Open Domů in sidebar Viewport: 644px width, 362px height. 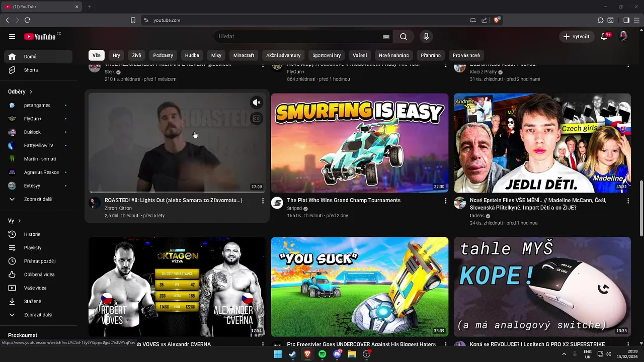click(38, 57)
